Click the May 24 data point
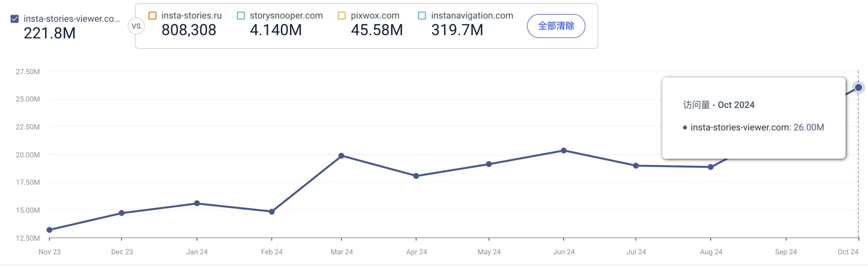868x266 pixels. coord(489,164)
